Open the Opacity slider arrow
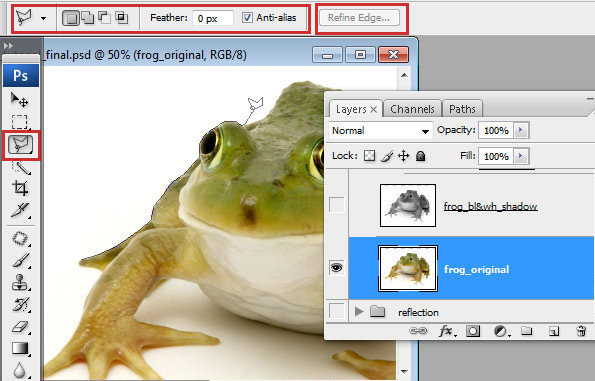 click(521, 130)
